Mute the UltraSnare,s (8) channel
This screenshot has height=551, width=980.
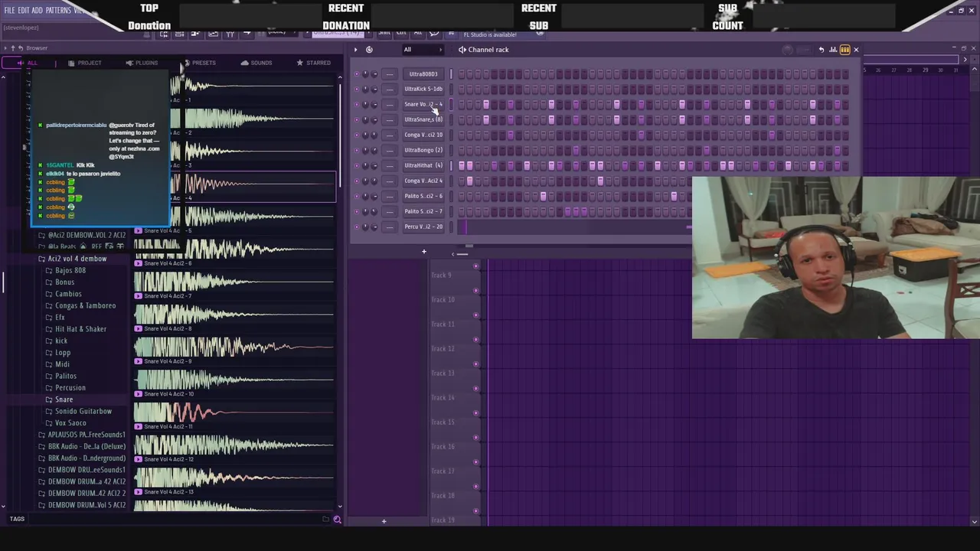point(356,120)
